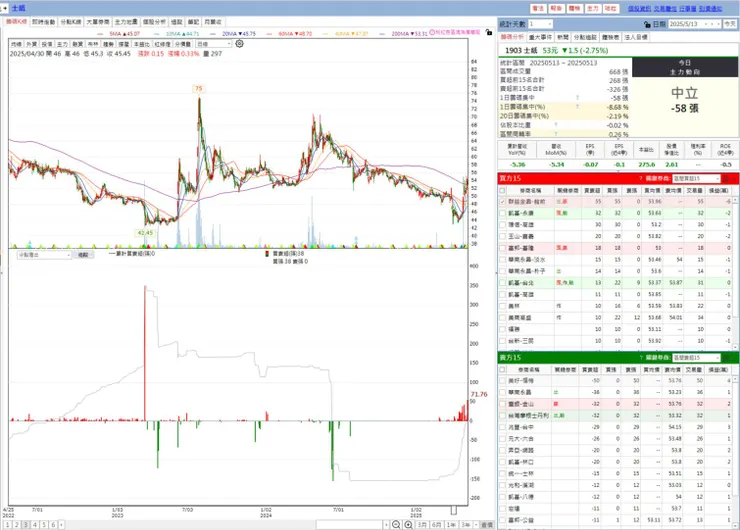
Task: Toggle 融資 chart indicator button
Action: [78, 44]
